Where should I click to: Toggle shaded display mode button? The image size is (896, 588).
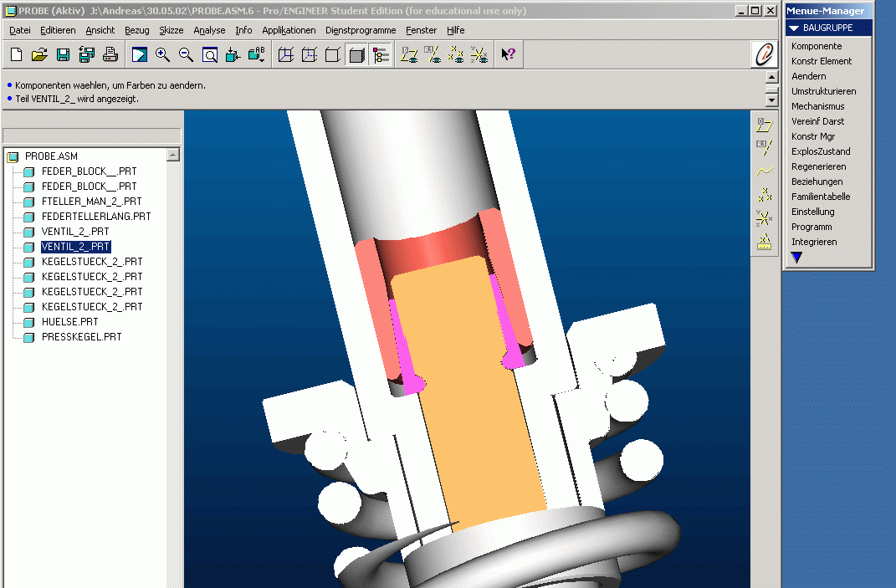[x=356, y=55]
